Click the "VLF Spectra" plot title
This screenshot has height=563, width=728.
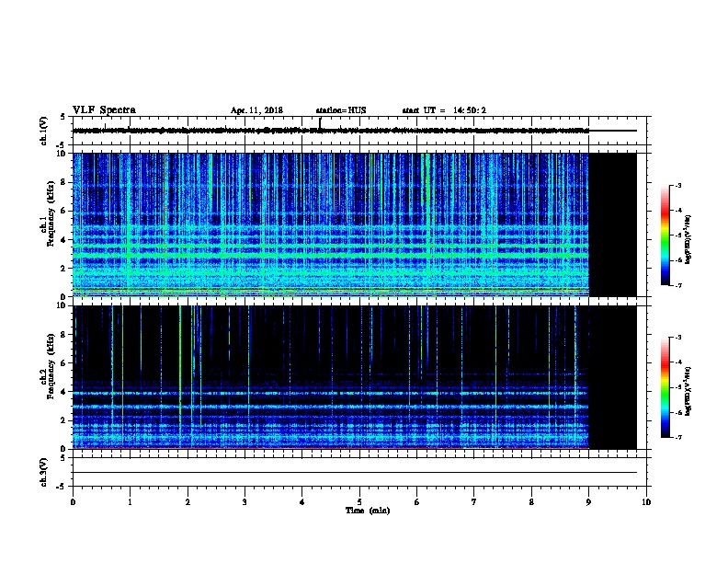coord(104,110)
